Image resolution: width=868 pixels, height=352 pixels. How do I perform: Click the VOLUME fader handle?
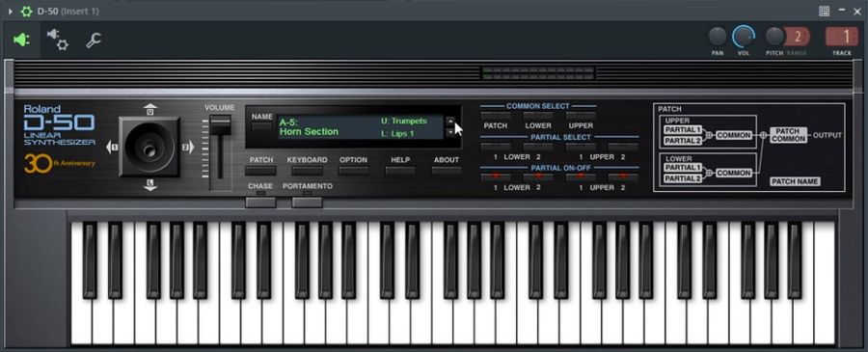(x=220, y=124)
